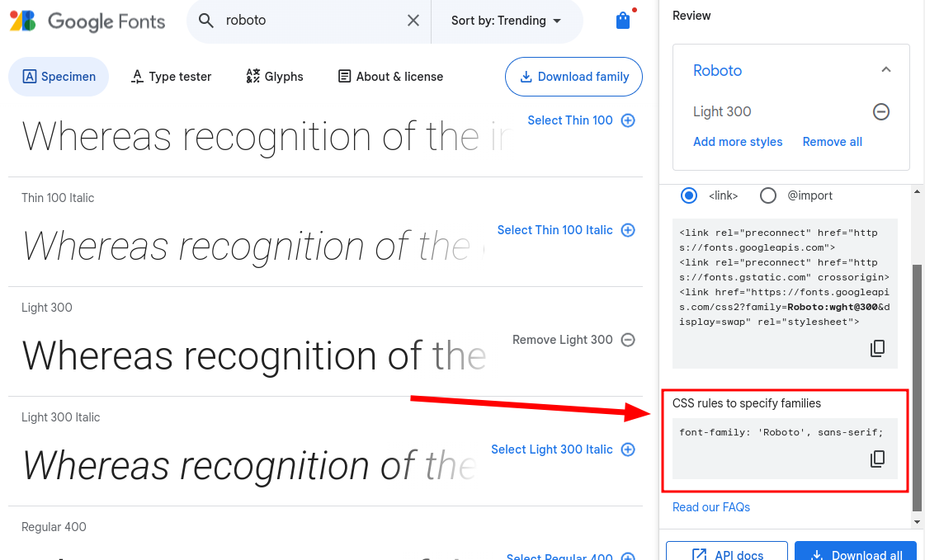Viewport: 925px width, 560px height.
Task: Clear the roboto search text
Action: pos(413,21)
